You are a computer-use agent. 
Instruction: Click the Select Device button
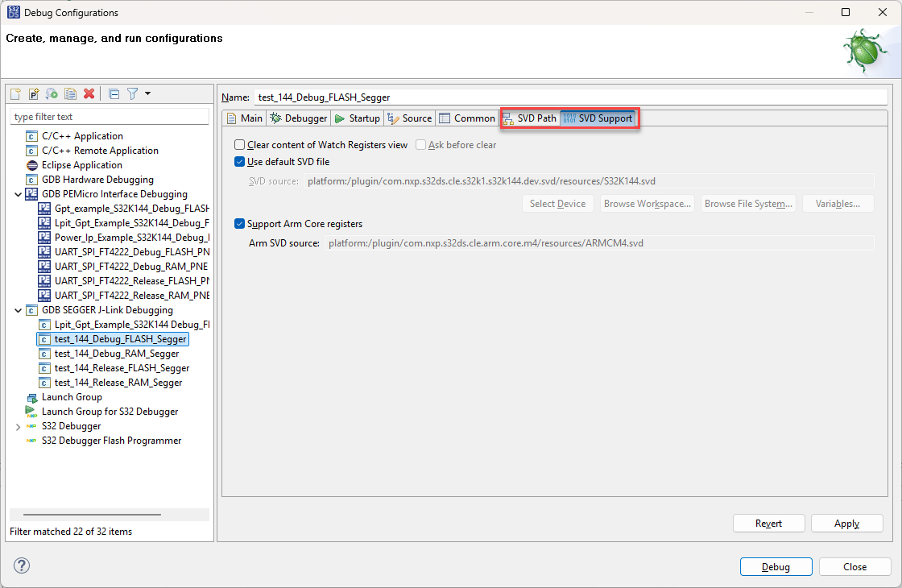pyautogui.click(x=557, y=204)
